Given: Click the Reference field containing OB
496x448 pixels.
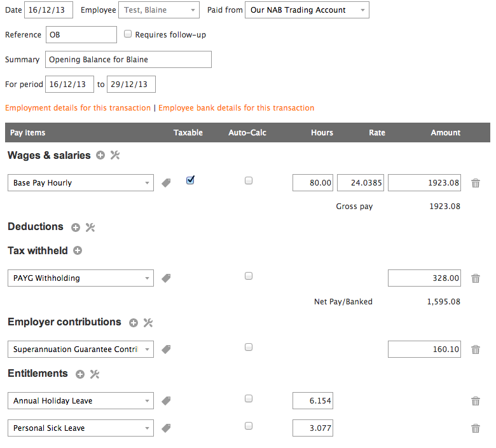Looking at the screenshot, I should tap(81, 35).
